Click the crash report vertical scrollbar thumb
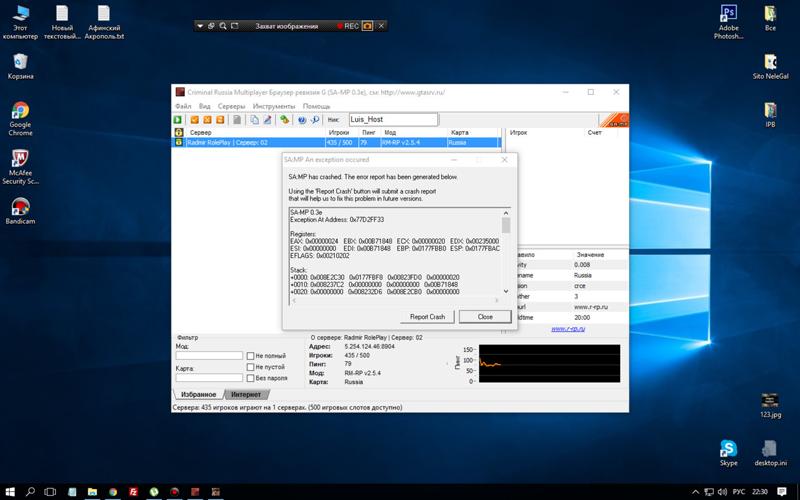The height and width of the screenshot is (500, 800). (x=506, y=225)
